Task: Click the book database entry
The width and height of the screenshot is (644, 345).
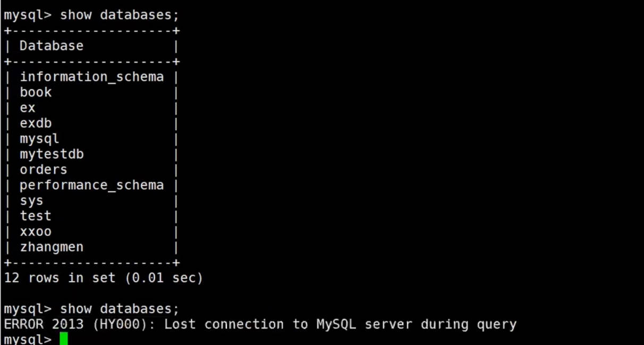Action: pos(36,92)
